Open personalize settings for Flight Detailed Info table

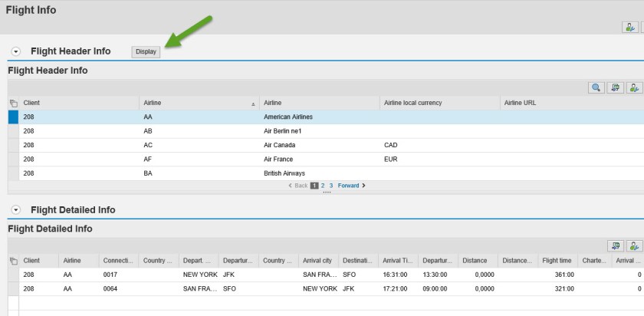point(634,246)
